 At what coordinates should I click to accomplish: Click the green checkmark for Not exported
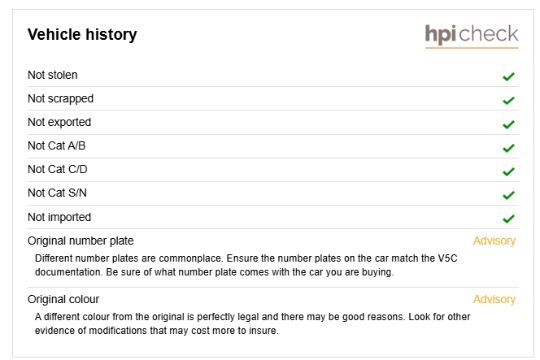pyautogui.click(x=508, y=124)
